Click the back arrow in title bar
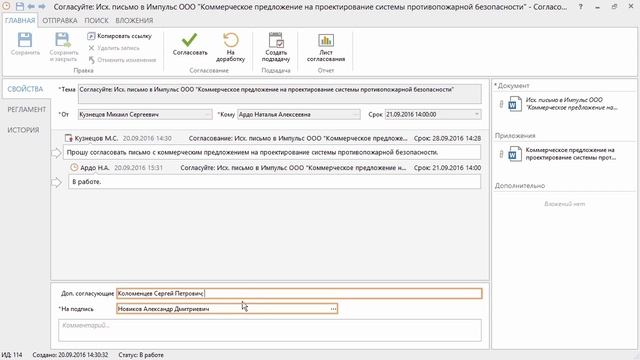The image size is (640, 360). (31, 7)
